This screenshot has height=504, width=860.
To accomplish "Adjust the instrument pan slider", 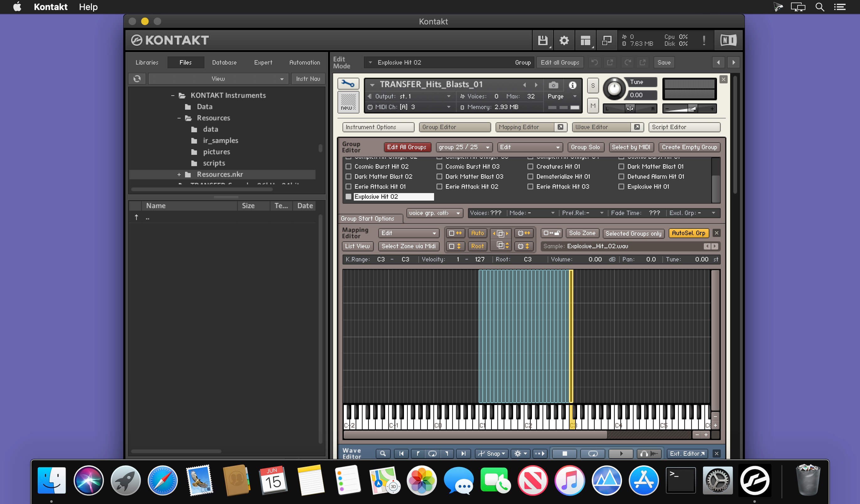I will tap(630, 108).
